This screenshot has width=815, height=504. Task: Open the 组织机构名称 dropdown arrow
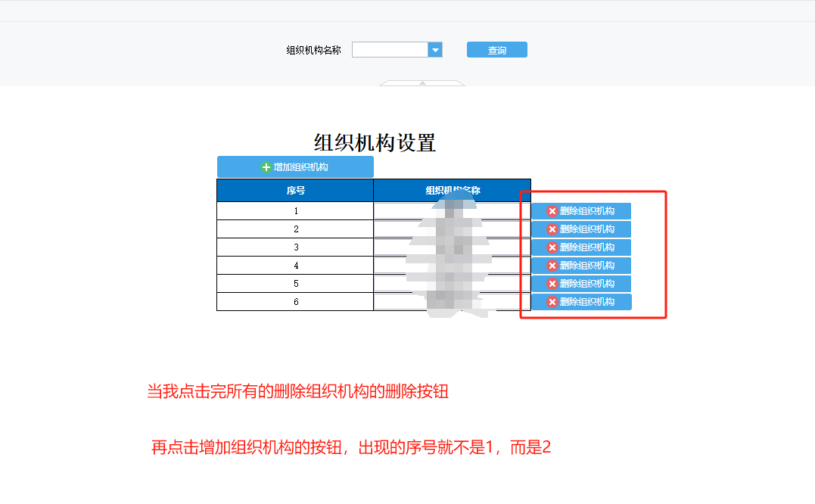[435, 50]
